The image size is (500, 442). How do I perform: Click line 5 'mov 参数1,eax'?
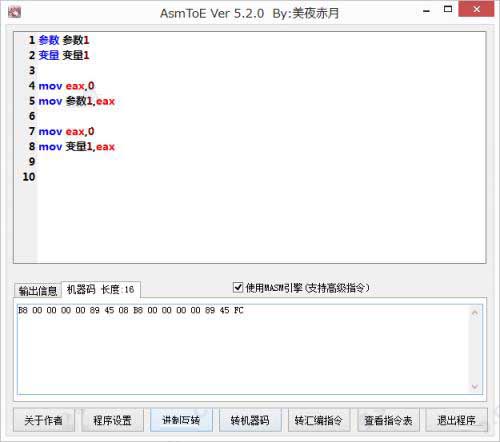click(x=77, y=101)
